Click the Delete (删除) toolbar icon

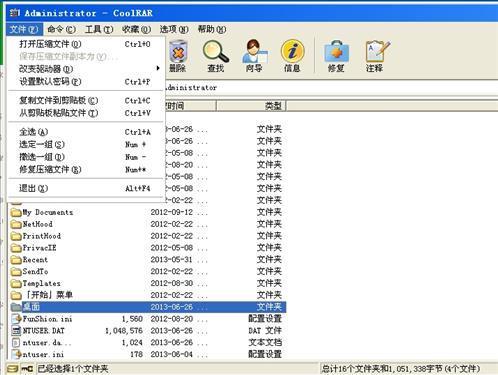tap(177, 55)
